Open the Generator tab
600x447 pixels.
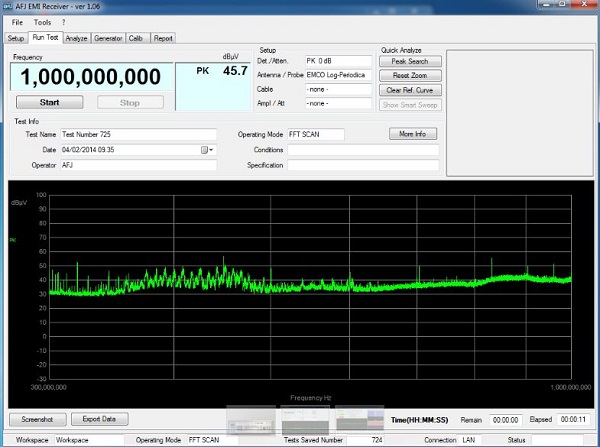pyautogui.click(x=108, y=38)
